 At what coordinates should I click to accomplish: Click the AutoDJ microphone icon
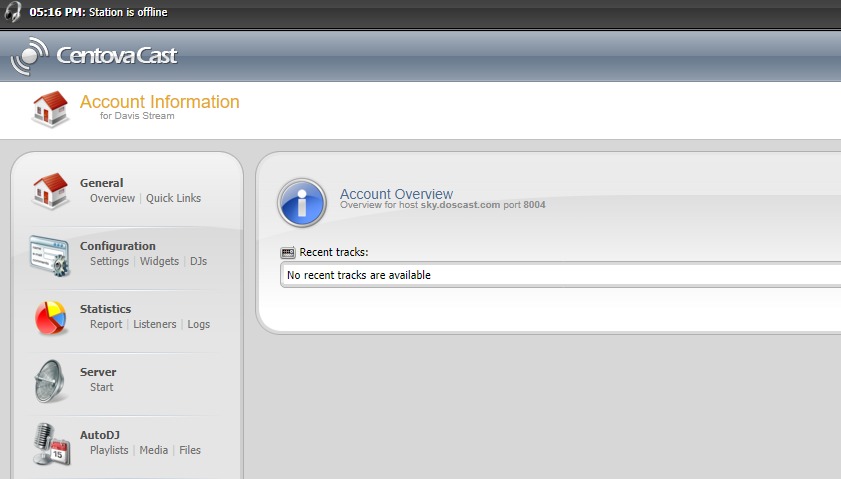tap(51, 444)
